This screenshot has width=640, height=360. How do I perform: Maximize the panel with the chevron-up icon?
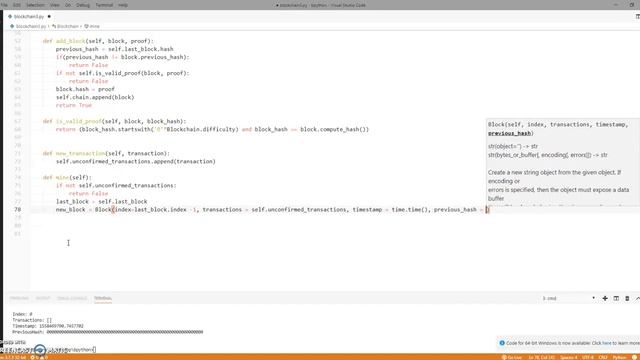pos(637,298)
